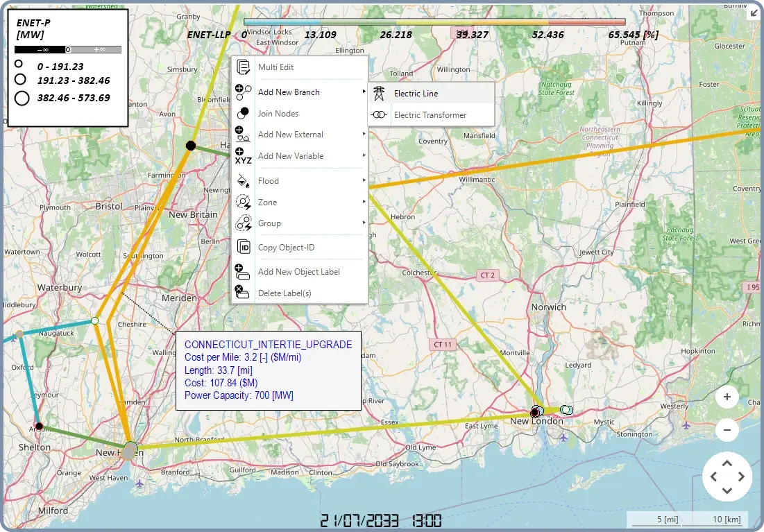764x532 pixels.
Task: Click the Multi Edit icon
Action: tap(244, 67)
